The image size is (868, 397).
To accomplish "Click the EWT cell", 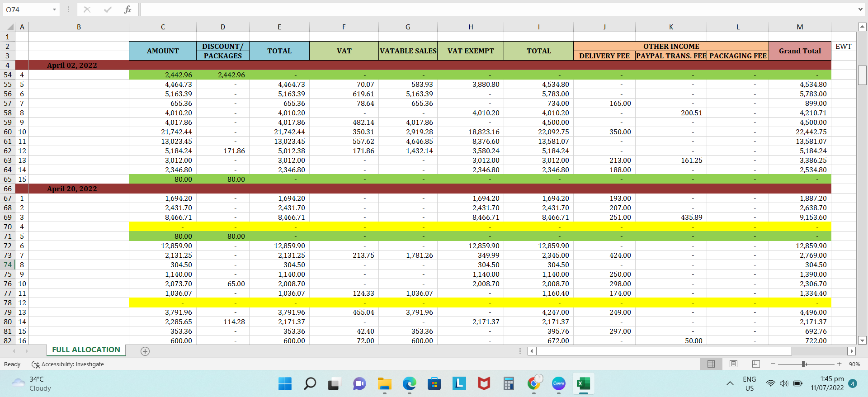I will [843, 46].
